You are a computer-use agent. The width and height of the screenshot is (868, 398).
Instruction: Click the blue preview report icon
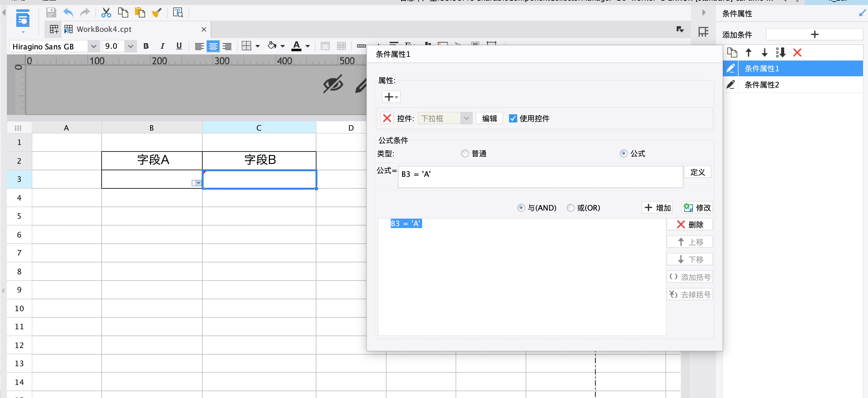(x=23, y=18)
